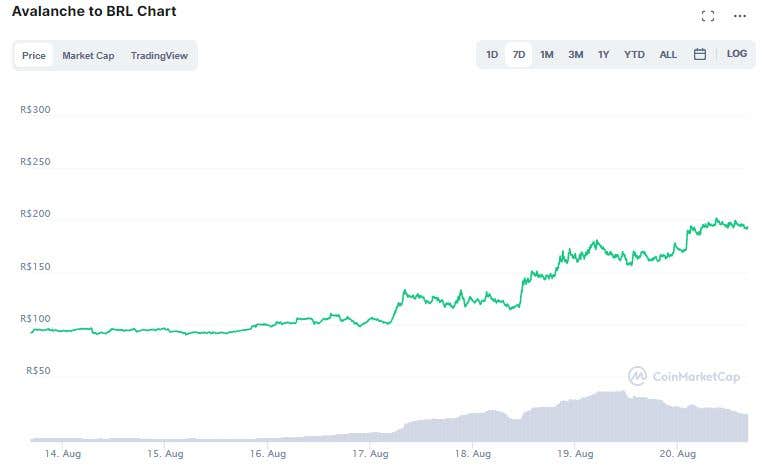
Task: Set chart range to 3M
Action: (576, 55)
